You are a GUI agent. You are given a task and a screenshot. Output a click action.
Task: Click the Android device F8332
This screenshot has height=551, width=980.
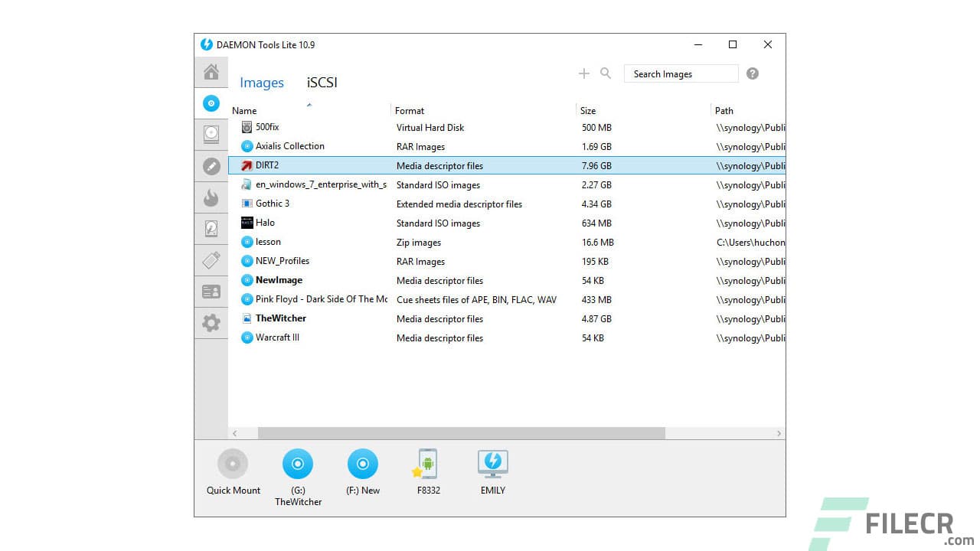pyautogui.click(x=426, y=463)
